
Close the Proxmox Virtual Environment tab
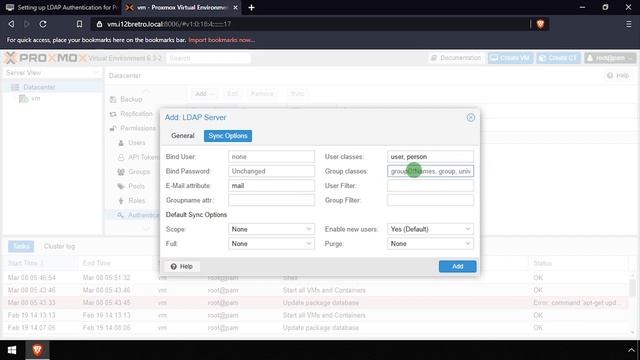pyautogui.click(x=236, y=7)
